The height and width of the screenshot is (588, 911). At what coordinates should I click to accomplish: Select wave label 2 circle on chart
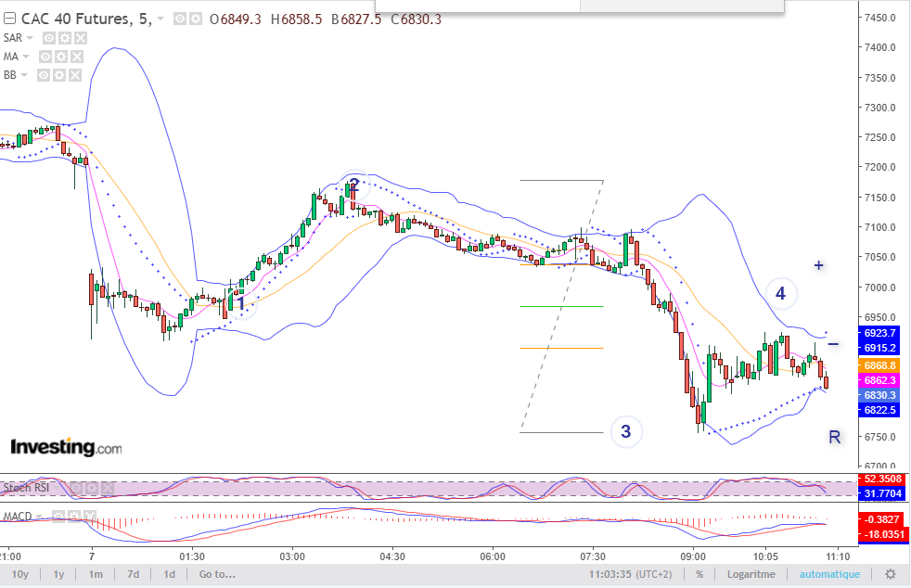tap(353, 185)
